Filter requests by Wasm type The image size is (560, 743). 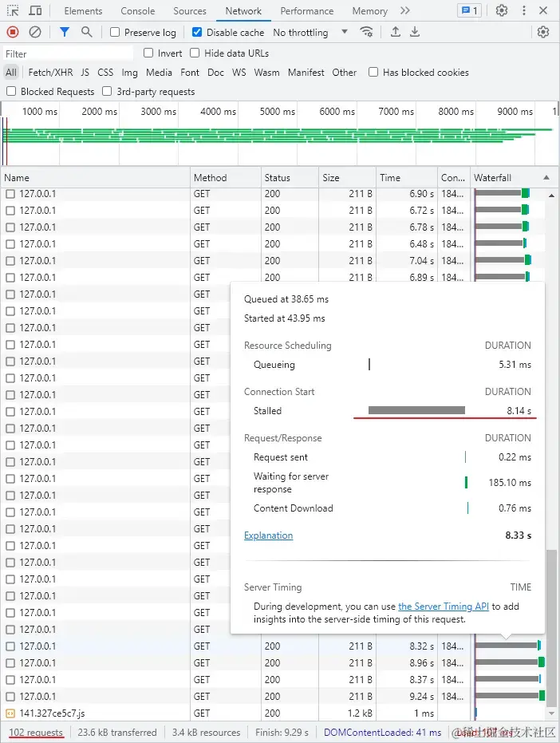266,73
